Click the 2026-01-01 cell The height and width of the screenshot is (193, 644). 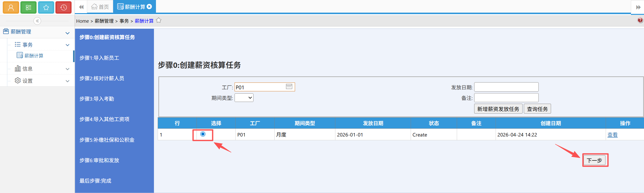point(373,134)
